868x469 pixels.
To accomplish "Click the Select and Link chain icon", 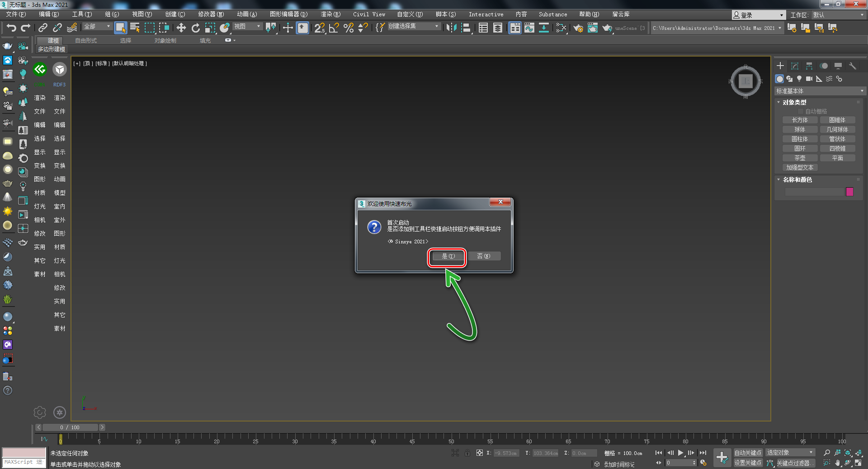I will (42, 28).
